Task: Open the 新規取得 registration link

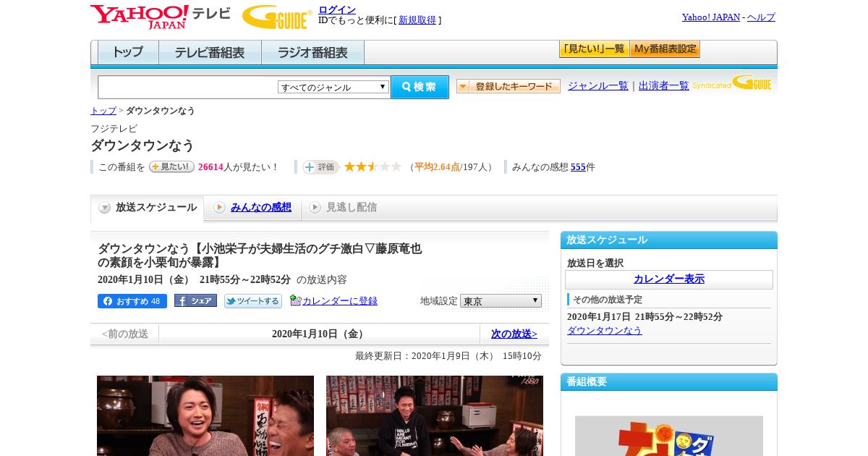Action: point(417,20)
